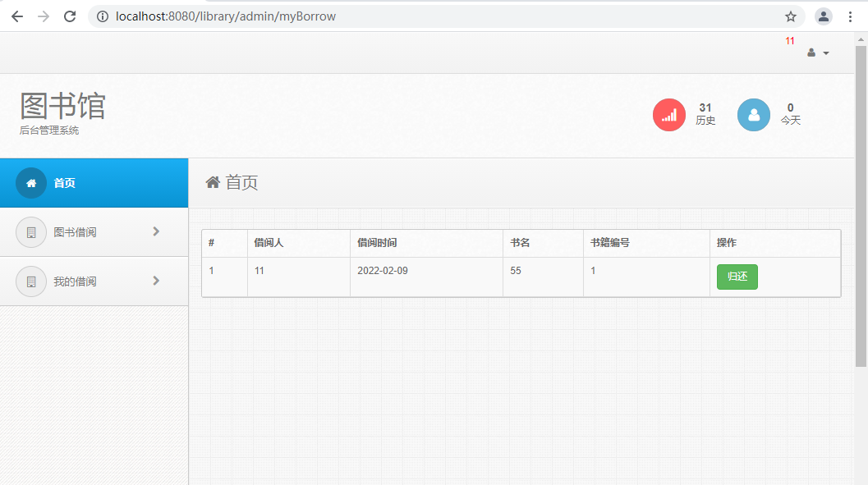Screen dimensions: 868x485
Task: Click the 0 今天 count
Action: (791, 114)
